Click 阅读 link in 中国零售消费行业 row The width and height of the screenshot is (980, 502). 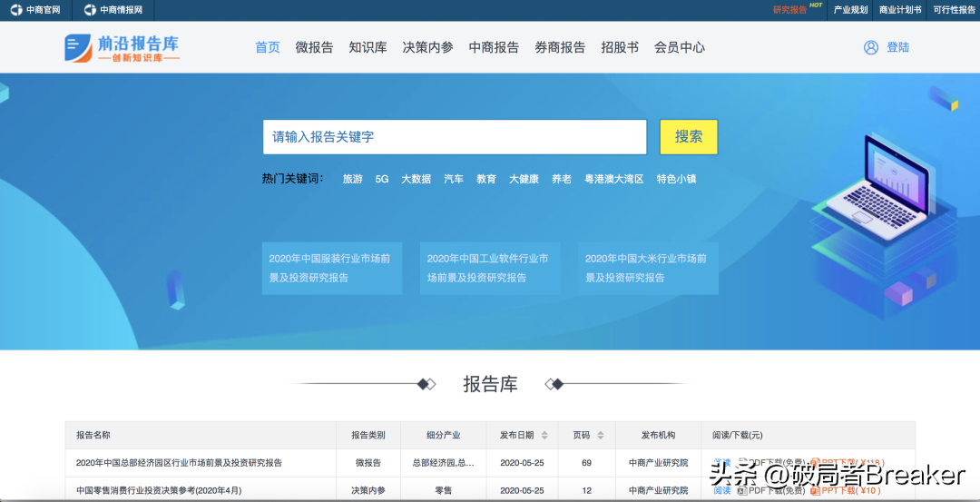click(722, 491)
